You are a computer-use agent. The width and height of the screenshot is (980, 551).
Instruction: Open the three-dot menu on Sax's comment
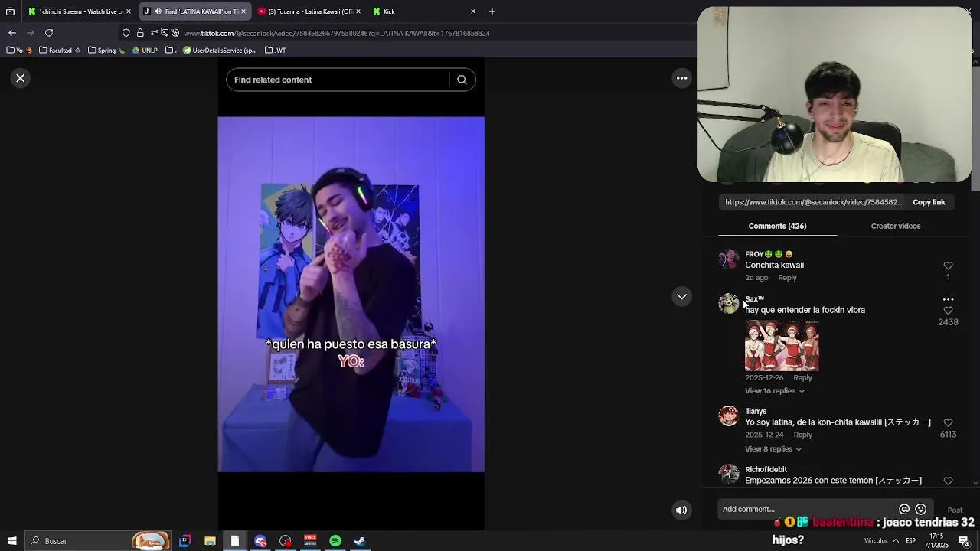pos(948,300)
